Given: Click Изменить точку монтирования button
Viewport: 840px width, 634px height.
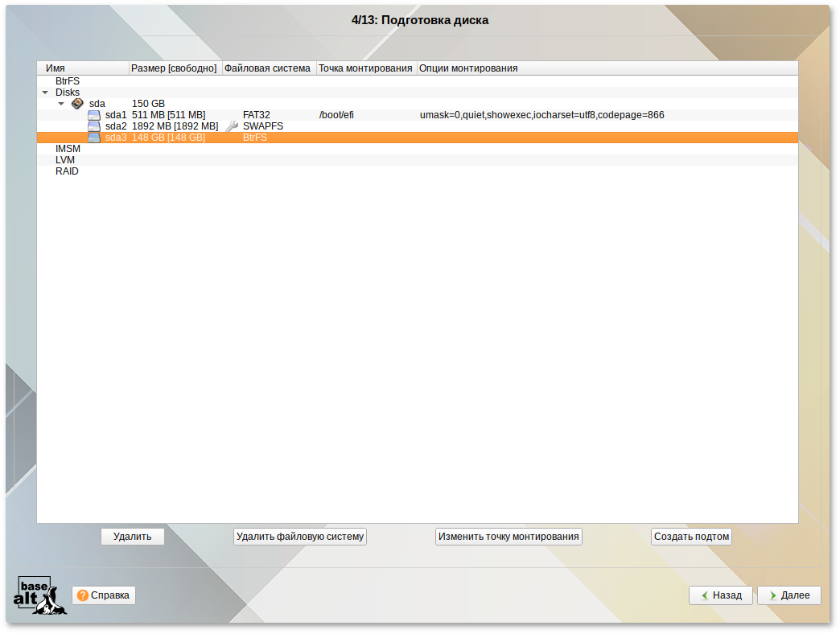Looking at the screenshot, I should tap(509, 537).
